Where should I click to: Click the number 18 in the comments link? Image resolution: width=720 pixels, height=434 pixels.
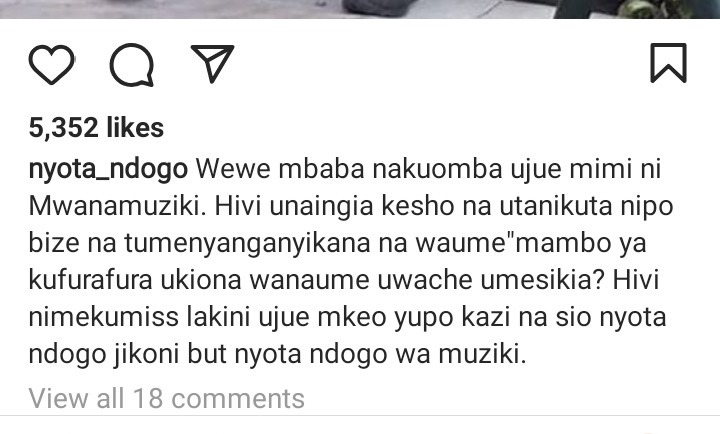pyautogui.click(x=147, y=398)
